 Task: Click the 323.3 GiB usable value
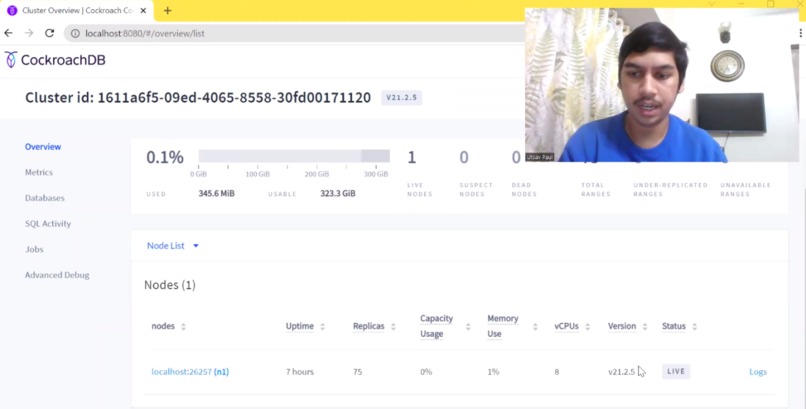coord(337,194)
